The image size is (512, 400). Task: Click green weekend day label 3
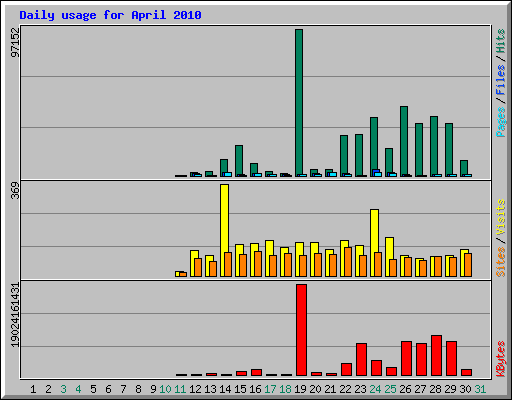(63, 389)
